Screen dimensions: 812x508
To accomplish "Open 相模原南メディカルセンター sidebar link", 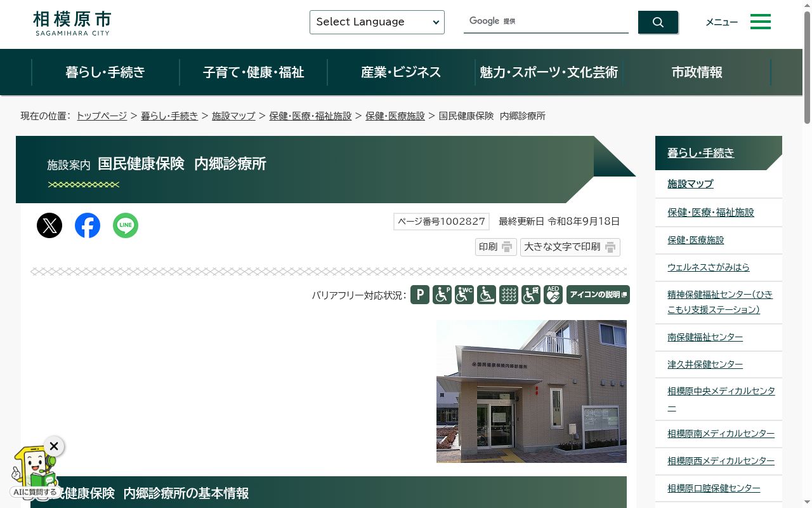I will pos(721,434).
